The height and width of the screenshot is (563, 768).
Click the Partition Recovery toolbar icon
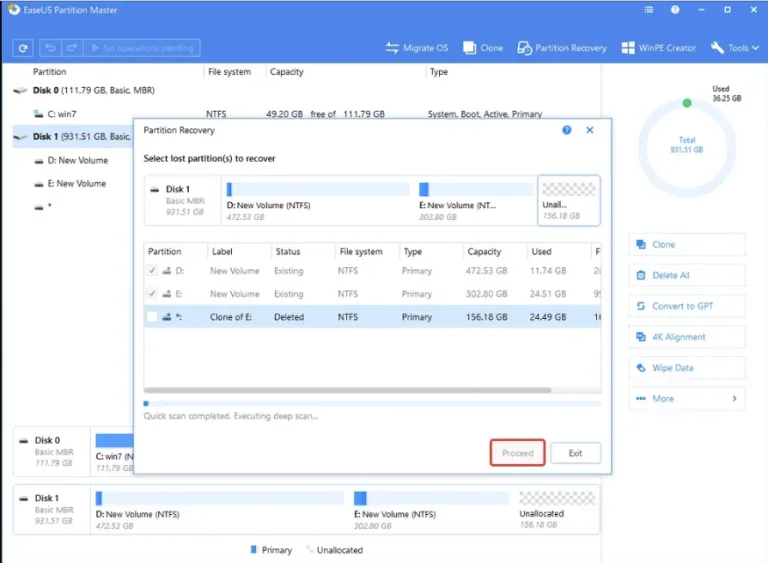click(525, 48)
